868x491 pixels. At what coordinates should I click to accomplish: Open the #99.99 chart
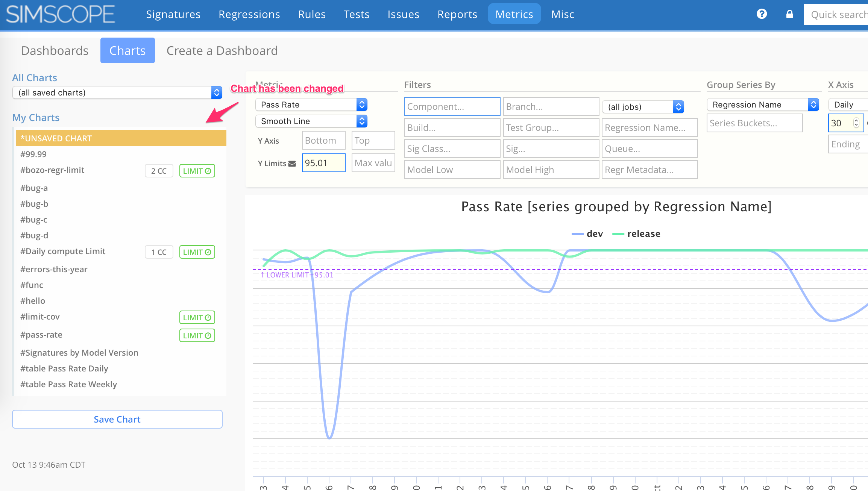coord(33,154)
